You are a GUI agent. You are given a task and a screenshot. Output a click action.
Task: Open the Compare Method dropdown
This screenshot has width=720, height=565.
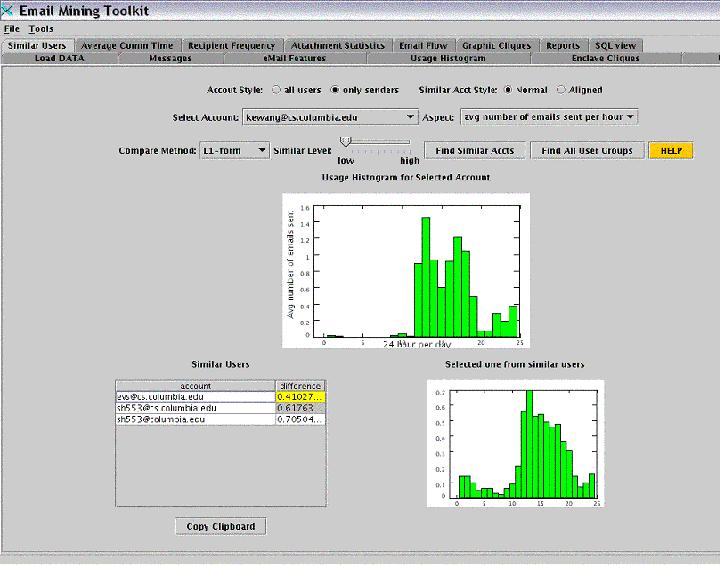[262, 150]
